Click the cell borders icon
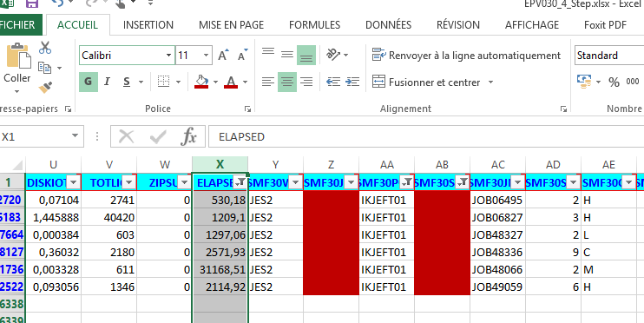This screenshot has width=644, height=323. 164,82
